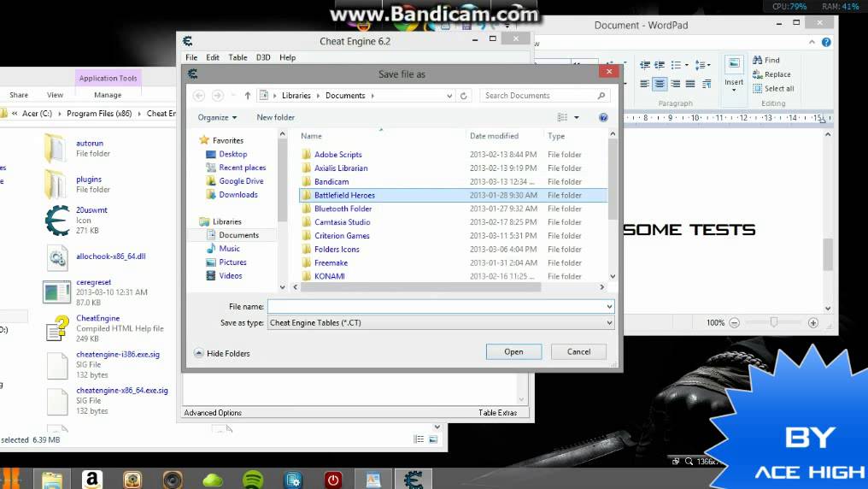Open Spotify from the taskbar
This screenshot has width=868, height=489.
pyautogui.click(x=253, y=480)
